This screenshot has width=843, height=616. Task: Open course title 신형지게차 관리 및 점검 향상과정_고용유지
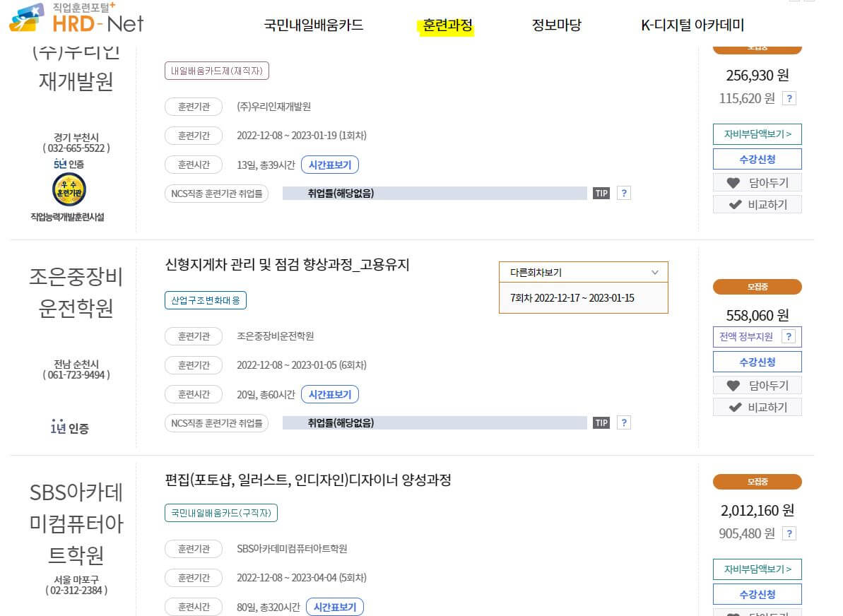click(287, 264)
